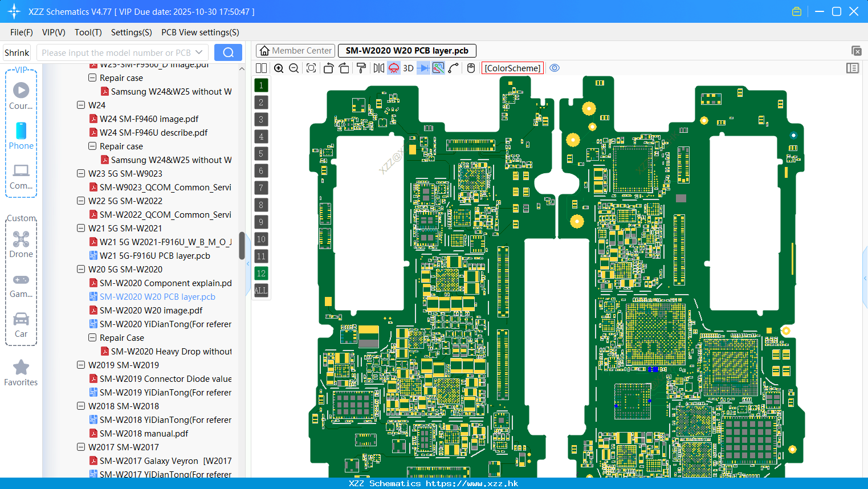Viewport: 868px width, 489px height.
Task: Collapse the W21 5G SM-W2021 node
Action: pos(81,228)
